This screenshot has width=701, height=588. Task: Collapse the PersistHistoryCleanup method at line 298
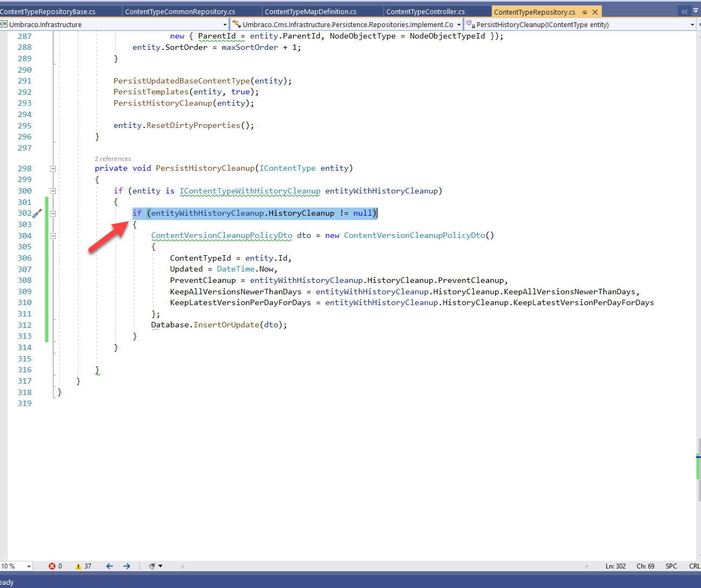[x=53, y=169]
